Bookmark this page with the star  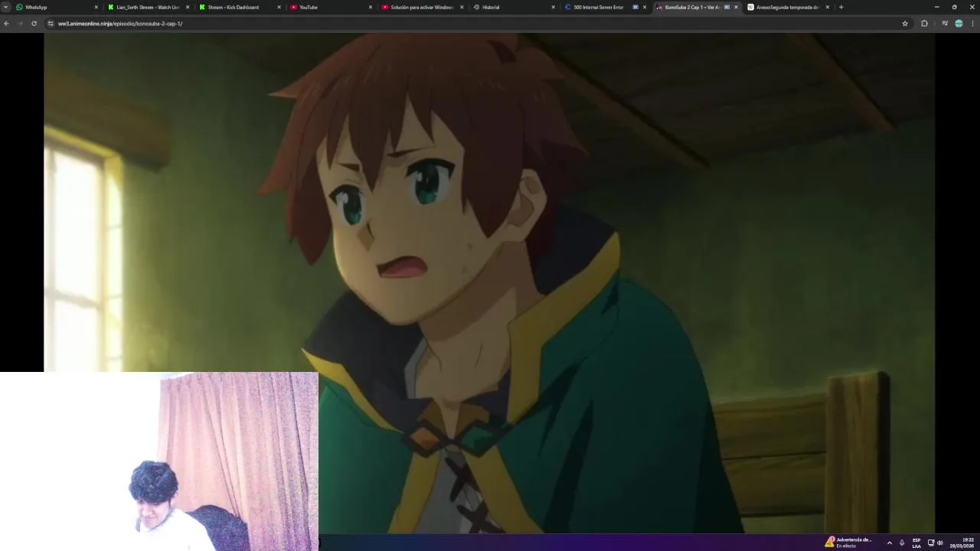pyautogui.click(x=905, y=24)
